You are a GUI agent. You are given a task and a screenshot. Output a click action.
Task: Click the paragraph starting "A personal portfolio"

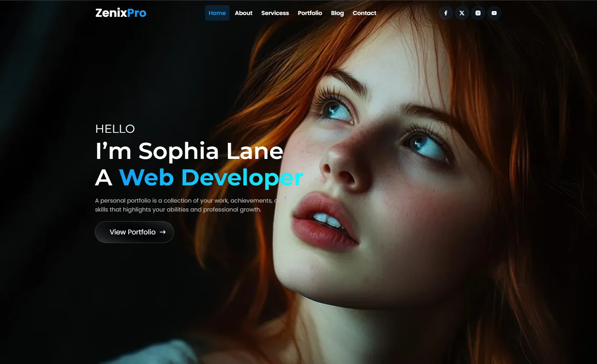[x=186, y=205]
